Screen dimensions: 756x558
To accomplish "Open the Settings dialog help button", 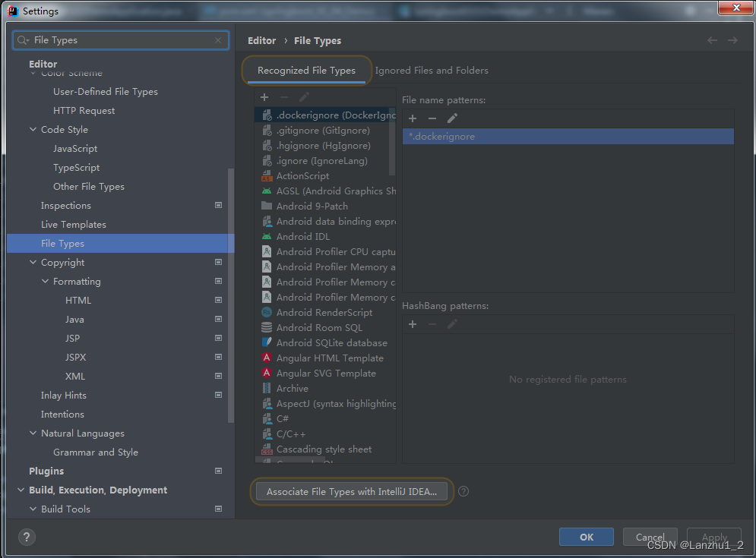I will [27, 537].
